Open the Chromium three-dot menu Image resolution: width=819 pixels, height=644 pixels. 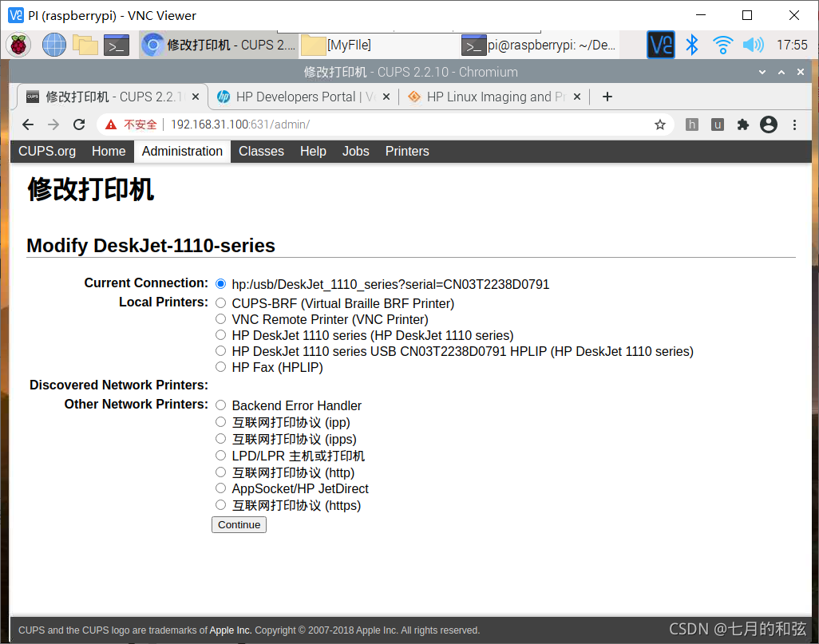tap(794, 124)
